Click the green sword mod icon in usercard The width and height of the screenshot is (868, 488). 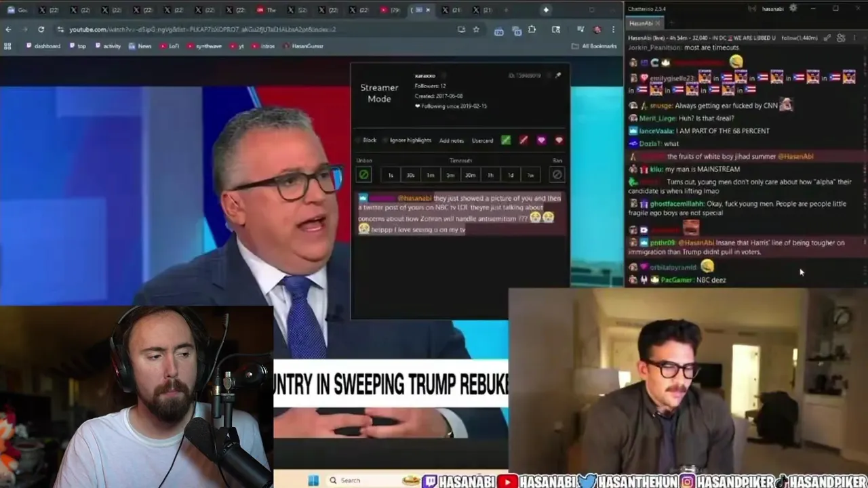point(506,140)
